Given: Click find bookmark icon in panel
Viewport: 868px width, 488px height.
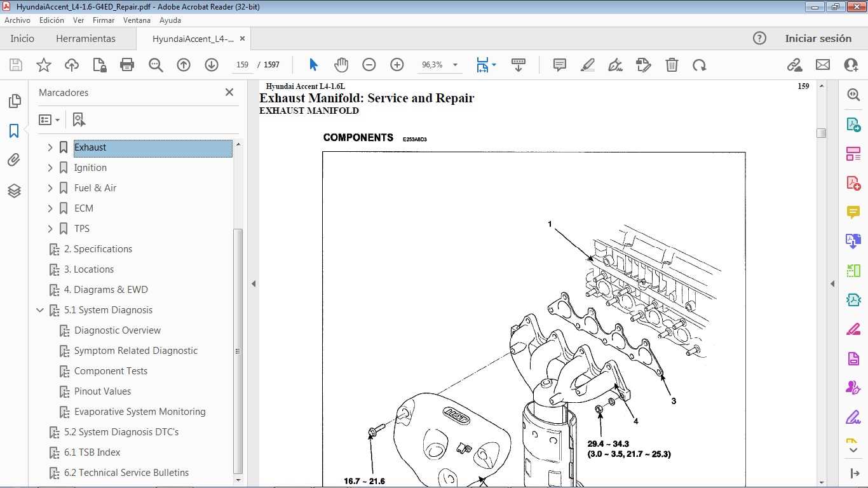Looking at the screenshot, I should pyautogui.click(x=79, y=119).
